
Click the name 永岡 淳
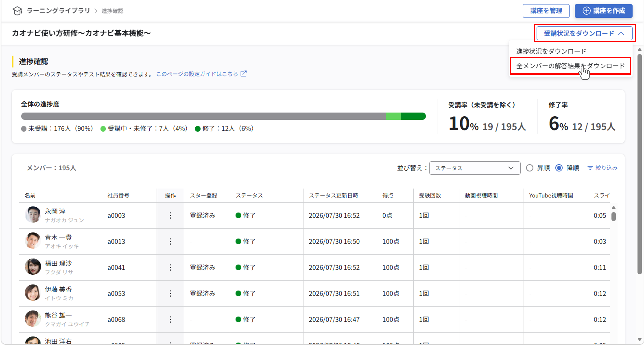pos(55,211)
